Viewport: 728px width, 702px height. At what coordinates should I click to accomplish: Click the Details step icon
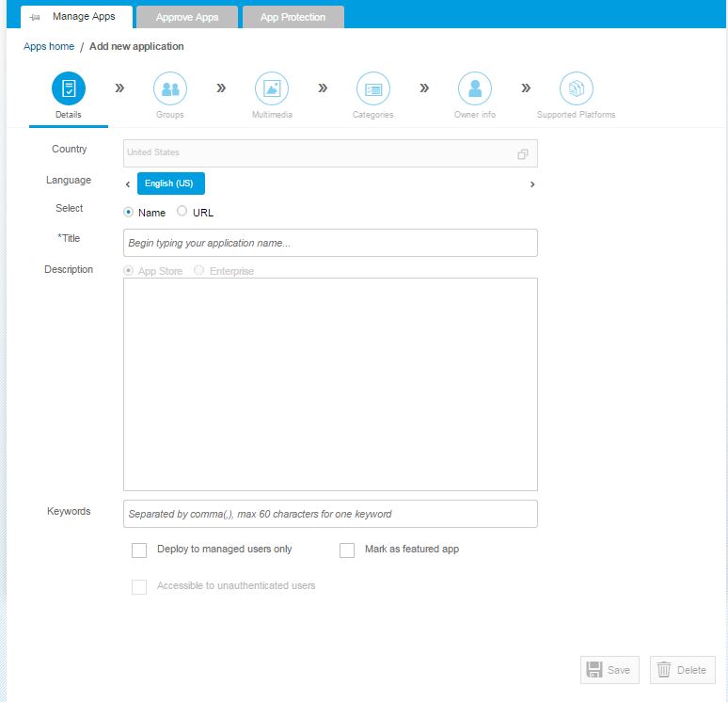click(x=68, y=89)
